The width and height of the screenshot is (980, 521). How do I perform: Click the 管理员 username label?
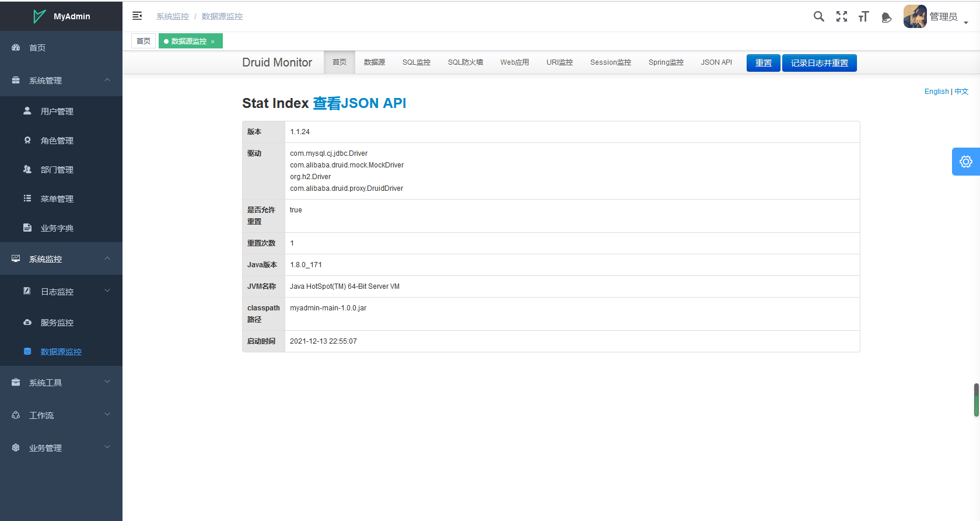click(x=943, y=16)
